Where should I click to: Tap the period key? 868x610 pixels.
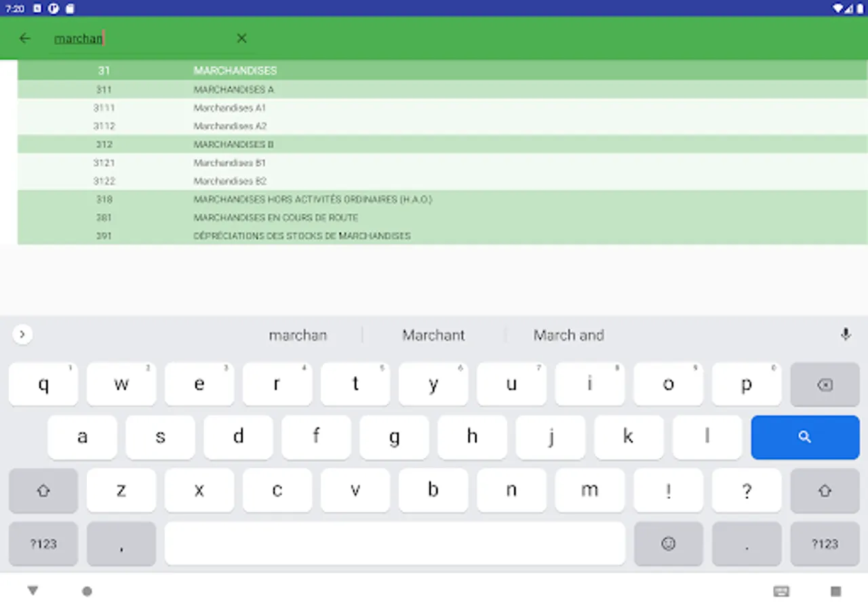pyautogui.click(x=747, y=544)
